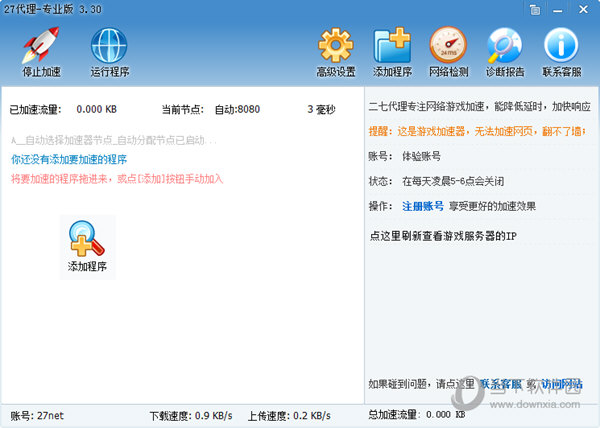Click 总加速流量 0.000 KB in status bar
Viewport: 600px width, 428px height.
pyautogui.click(x=417, y=415)
